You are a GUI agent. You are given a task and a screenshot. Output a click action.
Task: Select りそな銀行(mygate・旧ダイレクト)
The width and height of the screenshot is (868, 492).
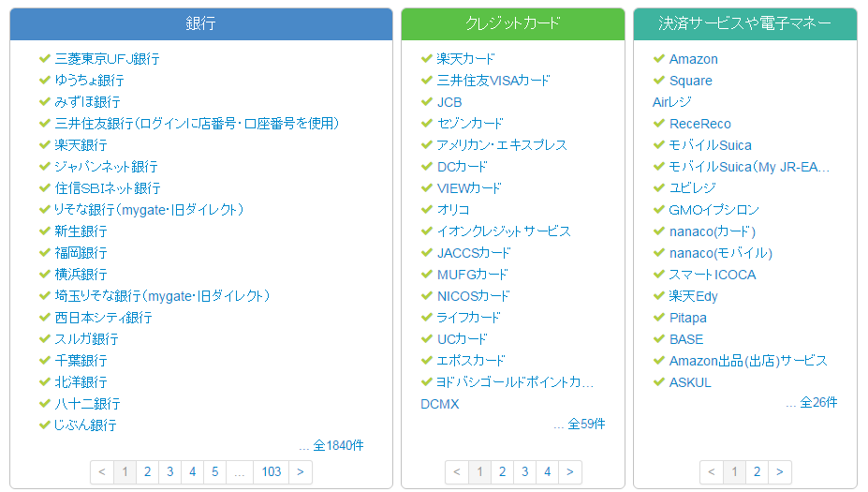point(149,210)
